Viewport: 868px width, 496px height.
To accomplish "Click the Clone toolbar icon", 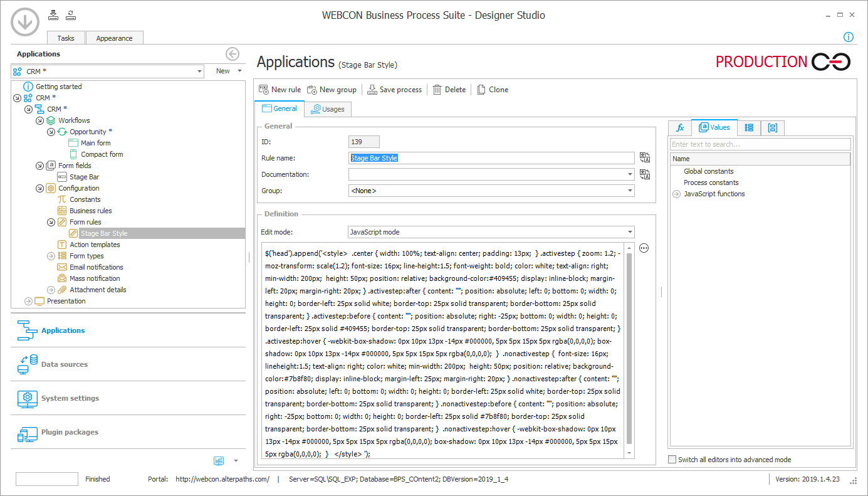I will (x=481, y=90).
